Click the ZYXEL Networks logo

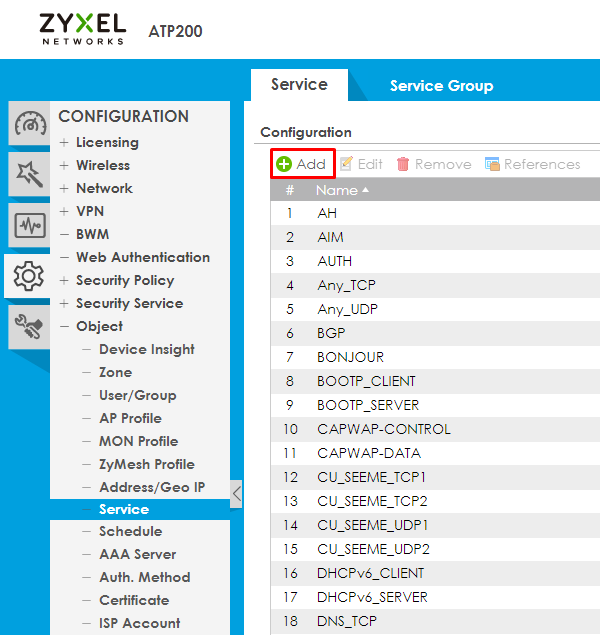tap(83, 28)
